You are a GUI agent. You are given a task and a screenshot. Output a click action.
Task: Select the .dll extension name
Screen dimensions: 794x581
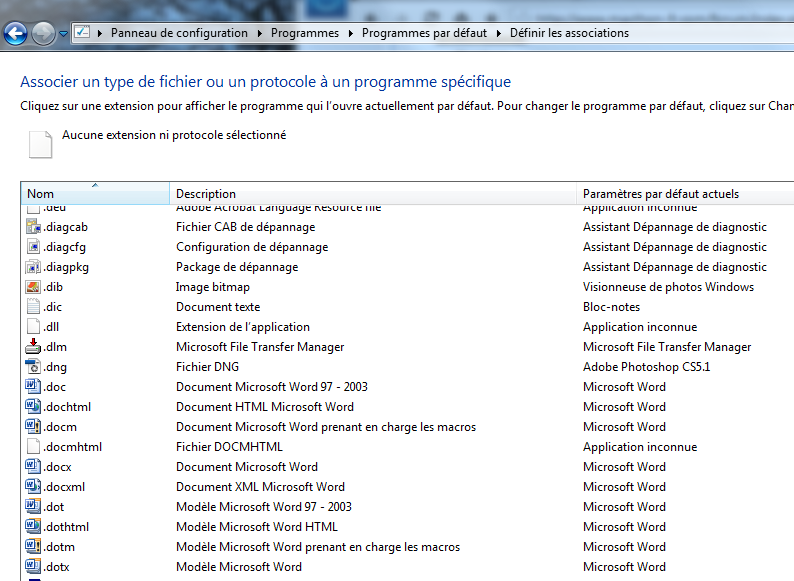pyautogui.click(x=51, y=327)
